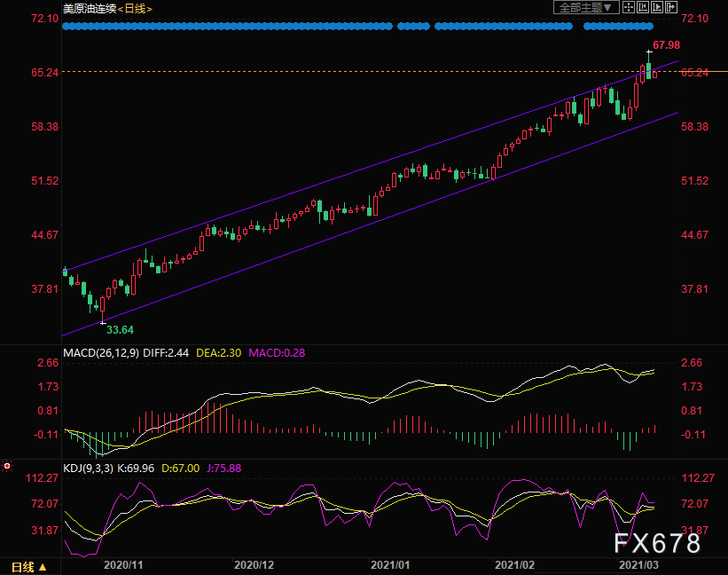728x575 pixels.
Task: Click the chart title 美原油连续
Action: click(90, 8)
